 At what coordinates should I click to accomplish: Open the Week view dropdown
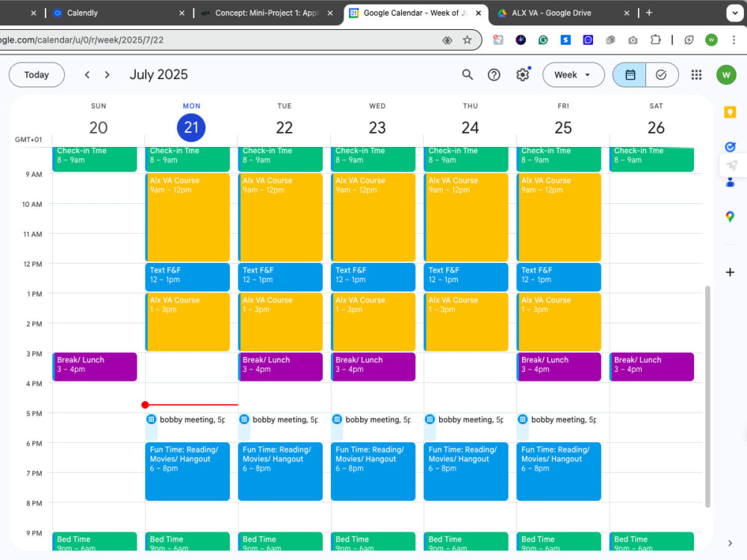tap(573, 75)
